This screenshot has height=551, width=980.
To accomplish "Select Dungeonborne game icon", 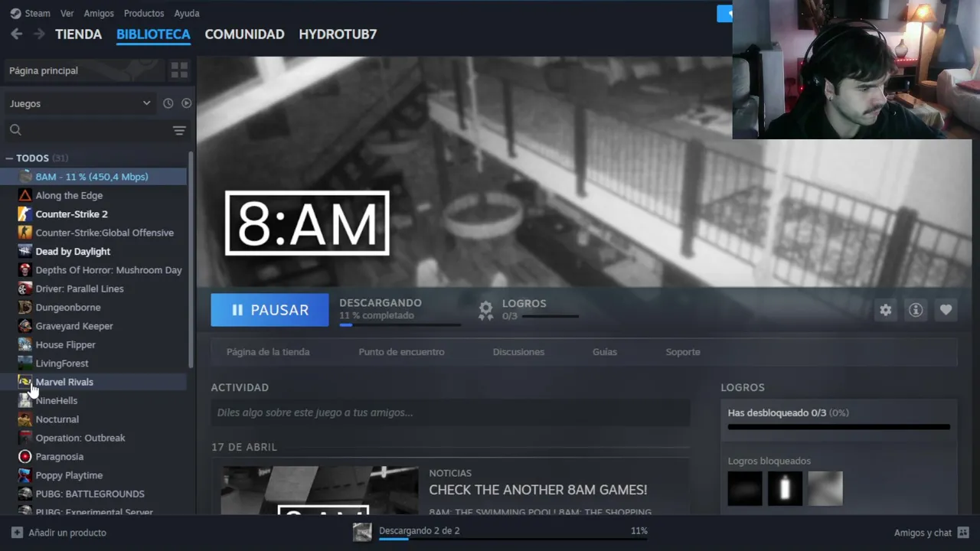I will [25, 308].
